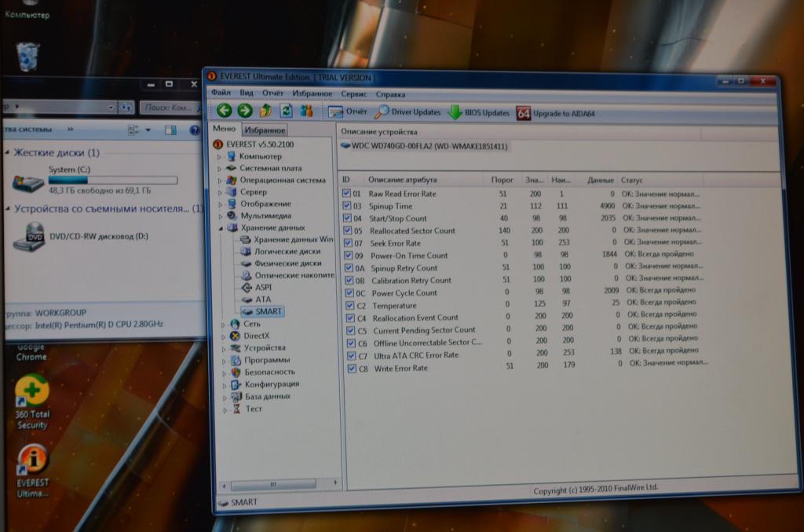Open the 360 Total Security desktop shortcut
This screenshot has height=532, width=804.
pyautogui.click(x=31, y=403)
